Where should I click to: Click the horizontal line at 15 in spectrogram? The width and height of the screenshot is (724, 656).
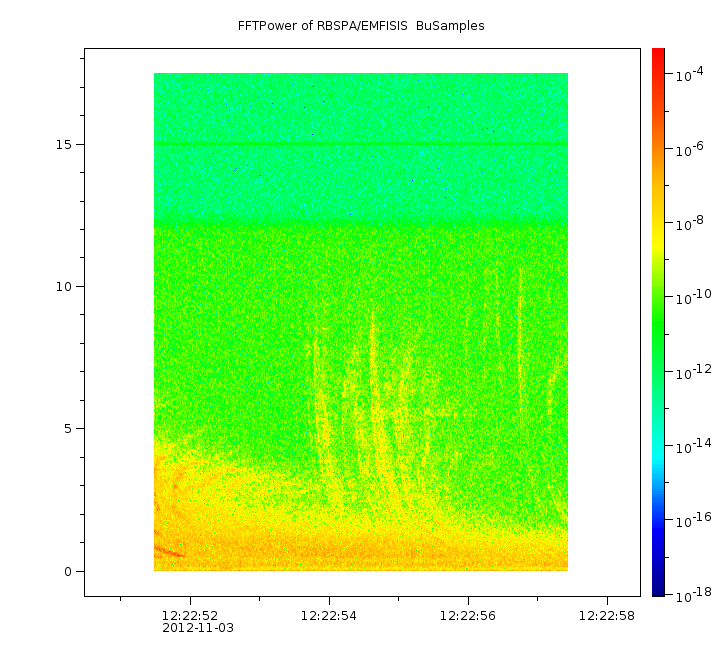[x=361, y=144]
